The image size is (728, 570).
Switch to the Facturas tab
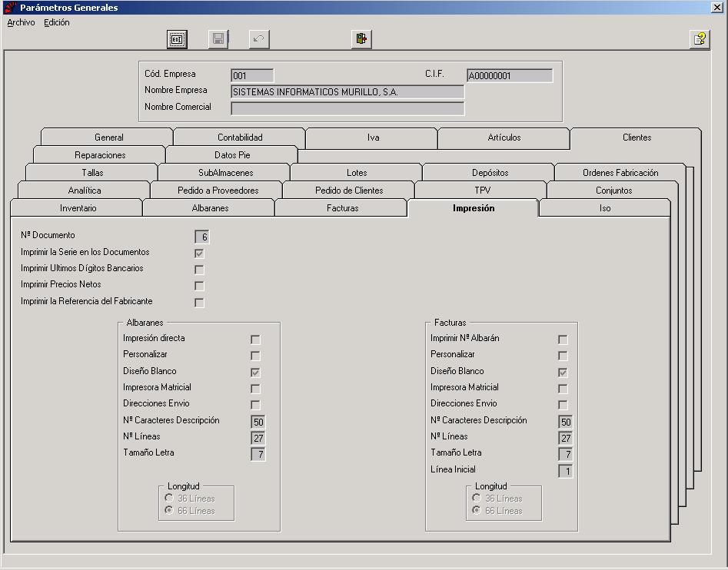pos(341,207)
